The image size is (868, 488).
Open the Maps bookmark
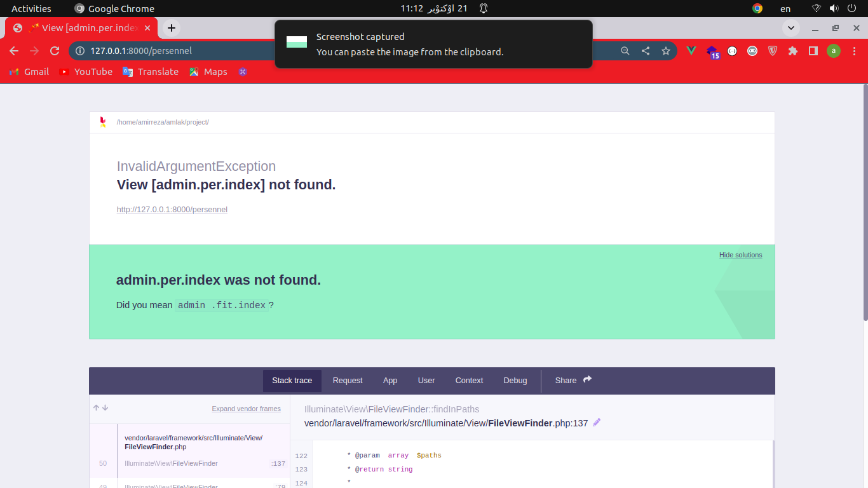208,72
